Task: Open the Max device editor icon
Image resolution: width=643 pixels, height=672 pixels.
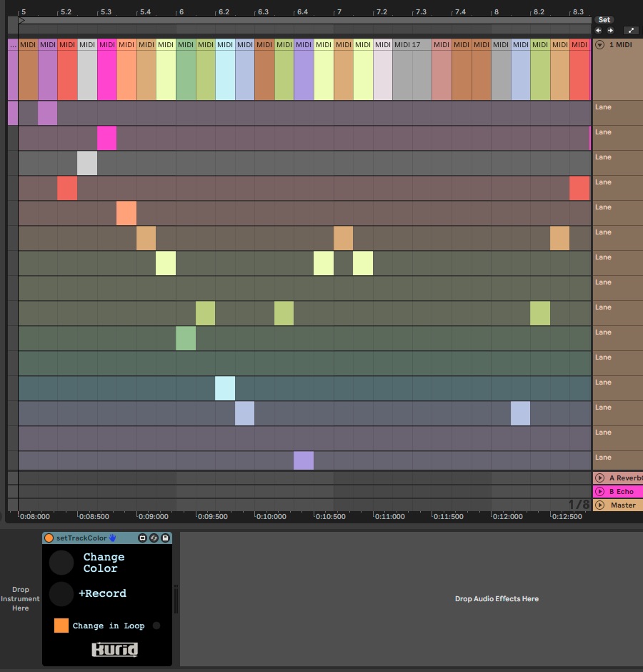Action: (x=142, y=538)
